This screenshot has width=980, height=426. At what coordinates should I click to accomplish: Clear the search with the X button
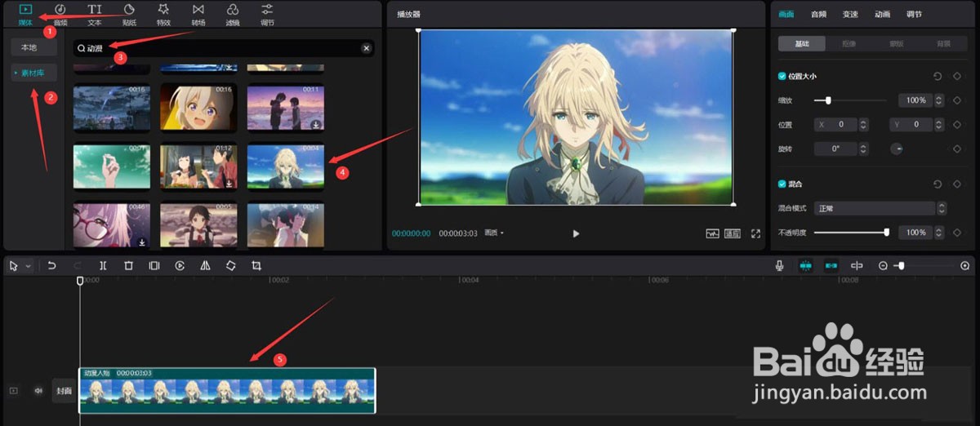366,48
